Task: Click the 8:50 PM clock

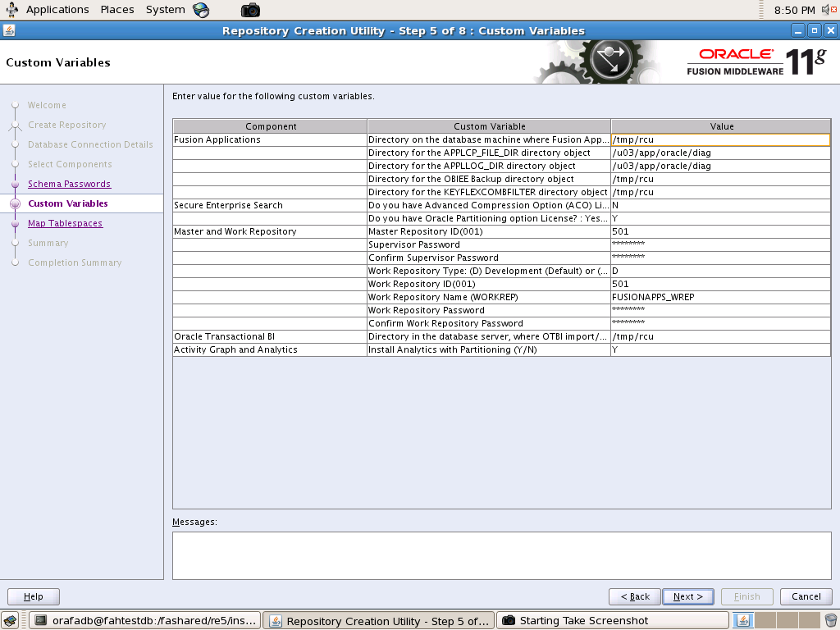Action: tap(794, 10)
